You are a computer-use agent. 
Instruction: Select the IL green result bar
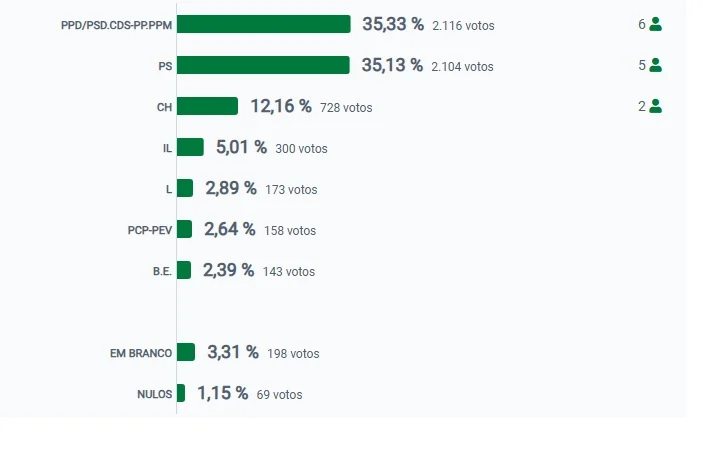point(190,147)
